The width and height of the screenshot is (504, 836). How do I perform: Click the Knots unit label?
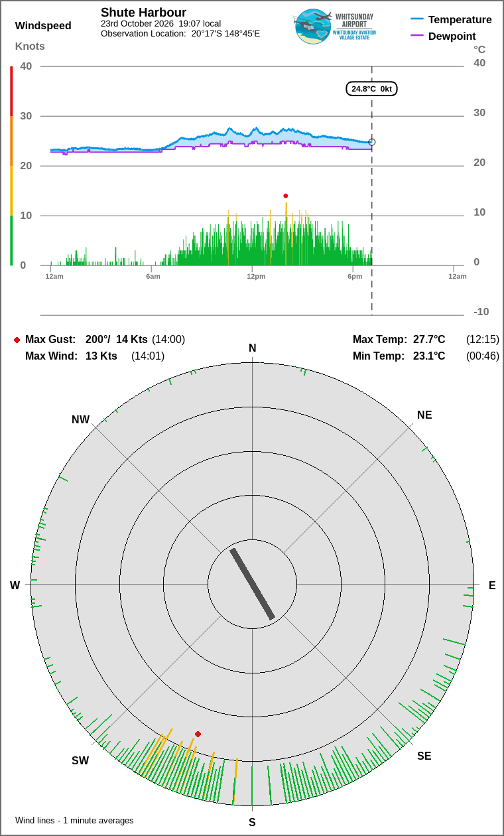tap(30, 46)
